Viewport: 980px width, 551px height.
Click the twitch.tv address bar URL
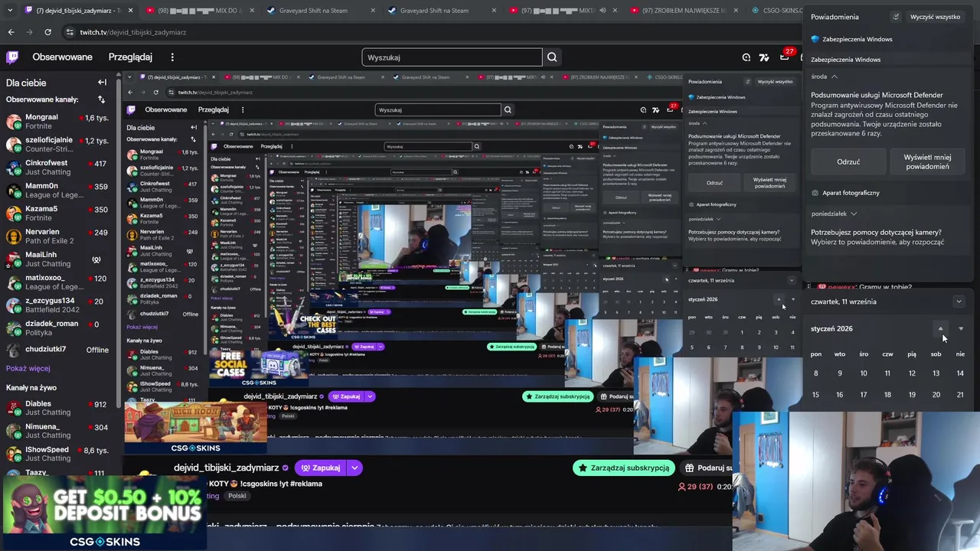coord(133,32)
